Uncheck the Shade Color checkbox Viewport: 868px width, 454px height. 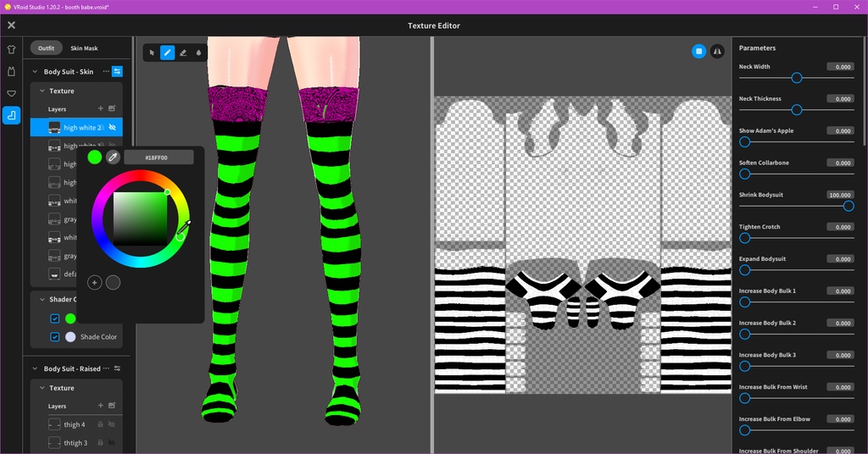pyautogui.click(x=55, y=337)
